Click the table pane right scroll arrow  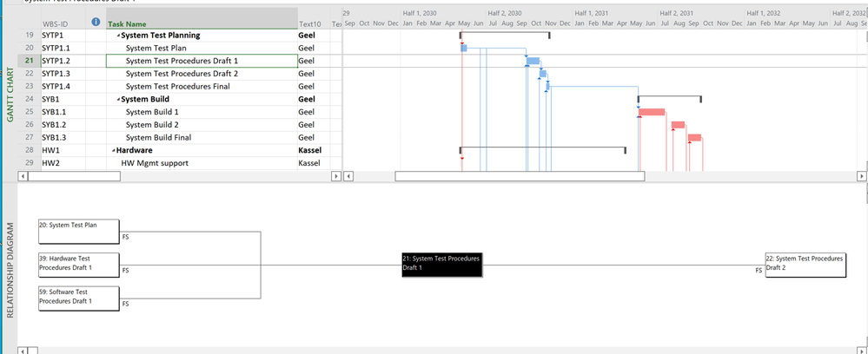click(336, 176)
